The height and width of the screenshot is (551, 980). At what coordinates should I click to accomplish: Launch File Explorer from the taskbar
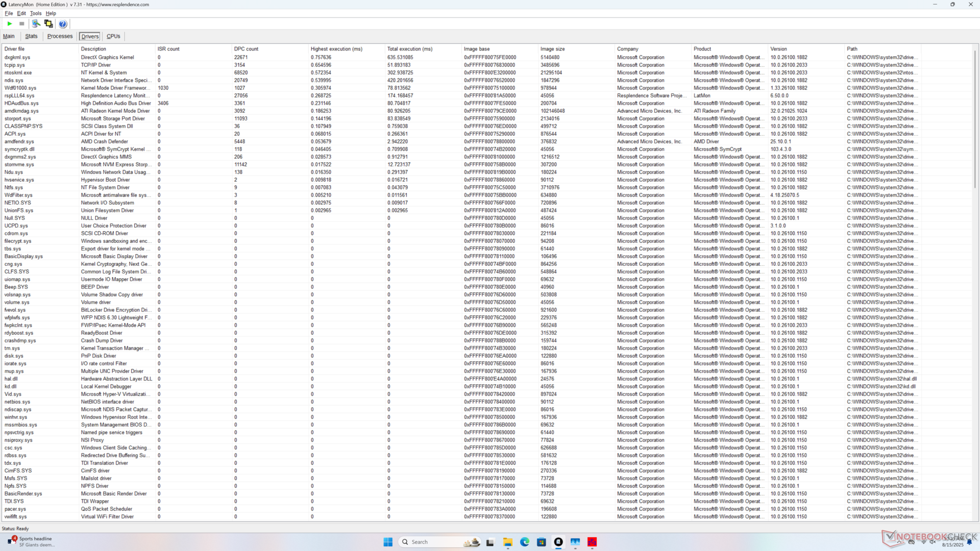pos(507,542)
